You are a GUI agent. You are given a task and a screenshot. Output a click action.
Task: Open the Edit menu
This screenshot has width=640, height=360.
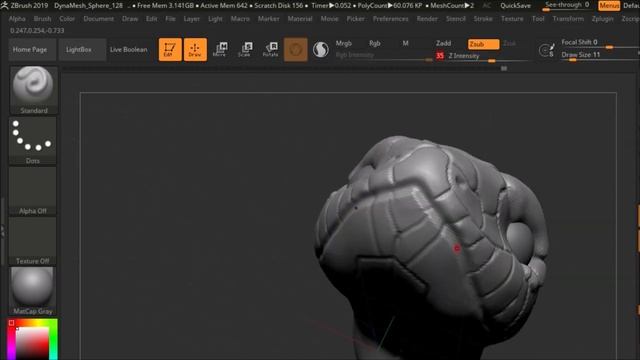(151, 19)
